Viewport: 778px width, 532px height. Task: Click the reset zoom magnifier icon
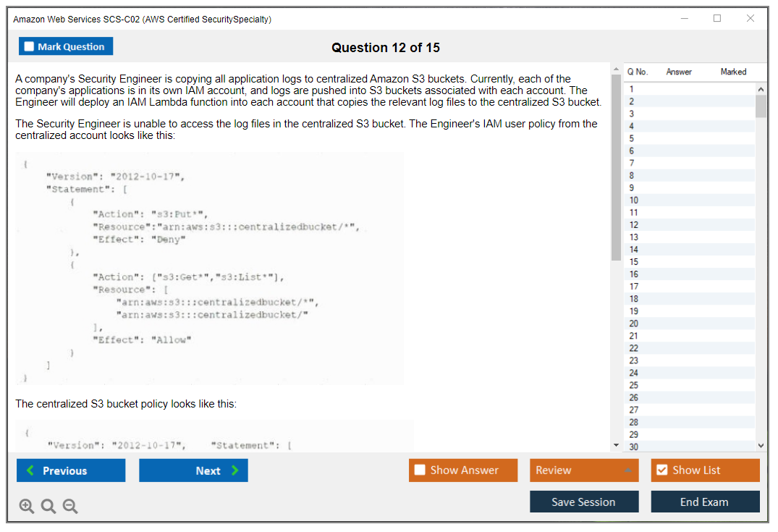(x=48, y=506)
